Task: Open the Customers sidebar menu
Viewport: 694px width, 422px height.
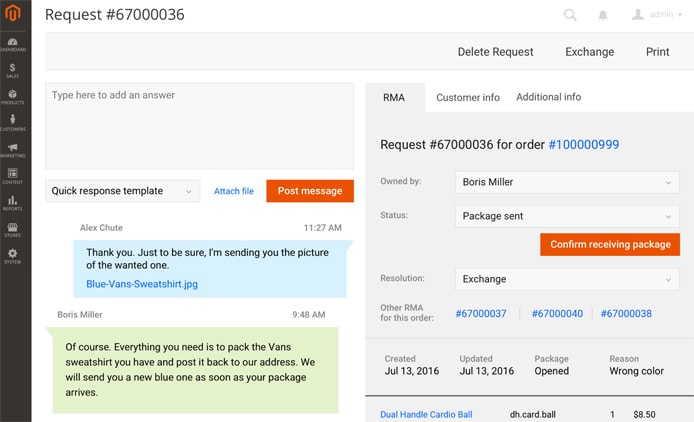Action: coord(12,123)
